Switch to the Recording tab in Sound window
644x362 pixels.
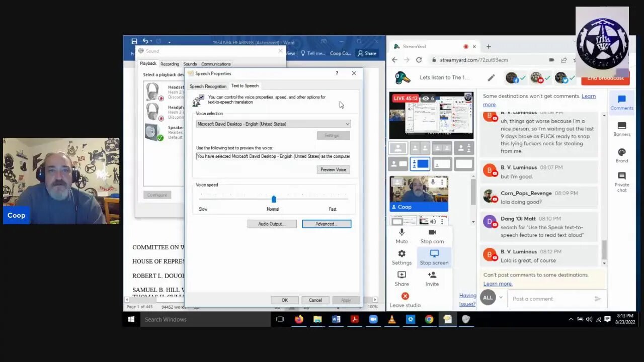click(170, 64)
